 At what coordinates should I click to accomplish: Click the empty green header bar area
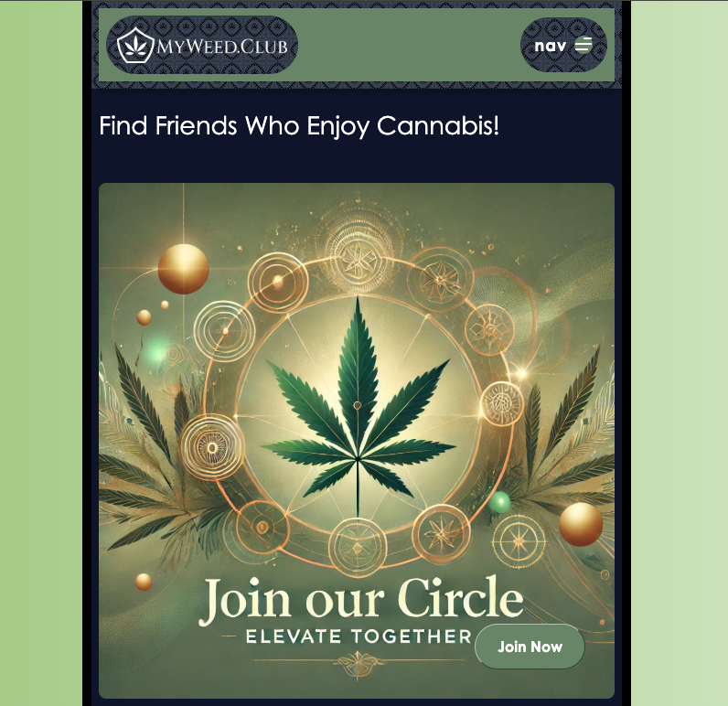[409, 45]
